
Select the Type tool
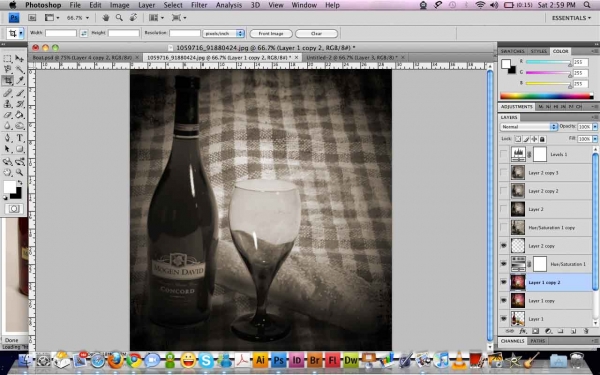pos(20,138)
